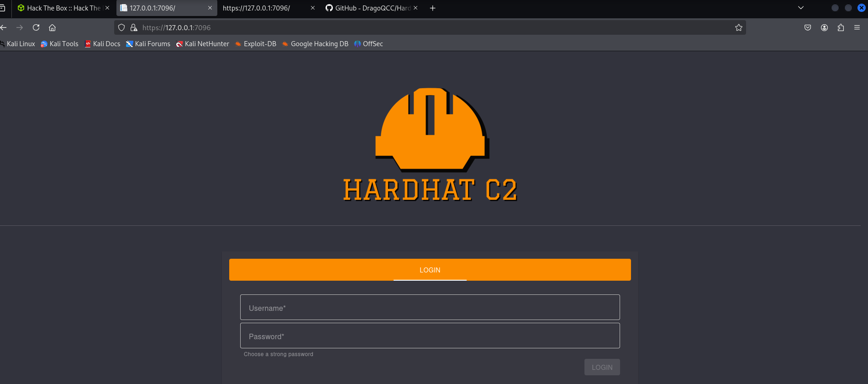
Task: Open a new tab with the plus
Action: pyautogui.click(x=433, y=8)
